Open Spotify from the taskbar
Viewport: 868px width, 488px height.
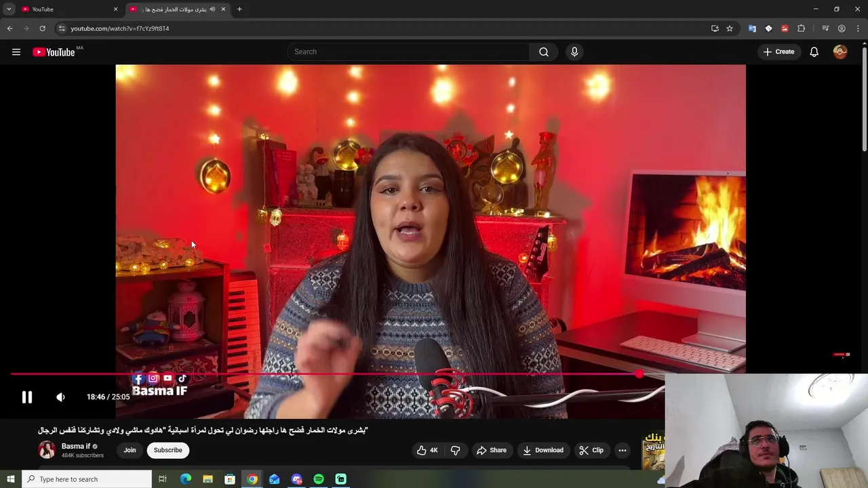point(319,479)
